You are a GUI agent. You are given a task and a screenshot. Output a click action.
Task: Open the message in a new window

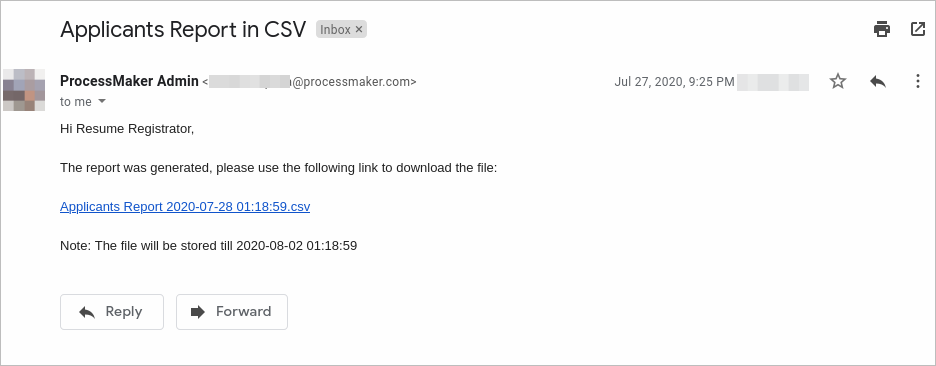pos(917,29)
